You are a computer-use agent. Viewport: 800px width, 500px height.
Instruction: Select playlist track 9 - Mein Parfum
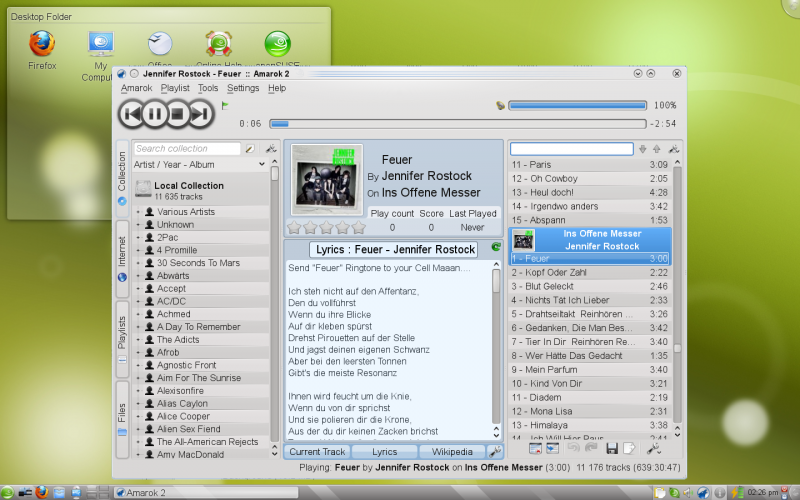590,370
